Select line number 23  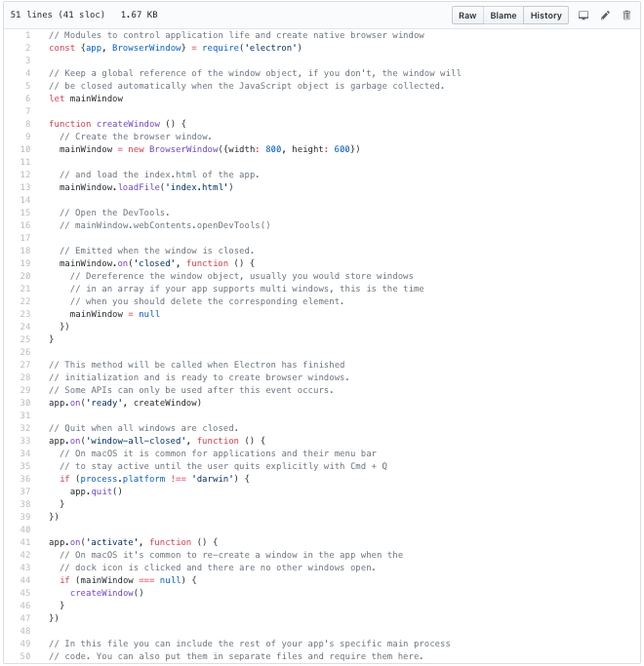point(25,314)
